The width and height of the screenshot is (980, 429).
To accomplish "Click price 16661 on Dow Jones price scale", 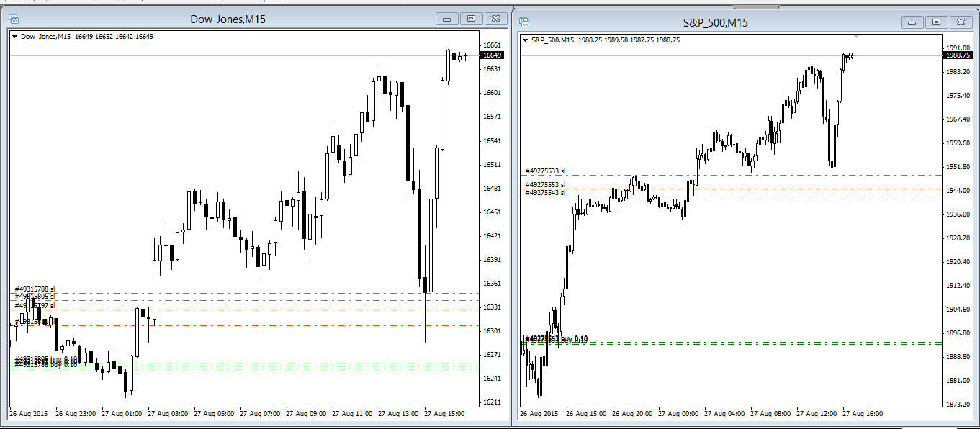I will tap(493, 45).
